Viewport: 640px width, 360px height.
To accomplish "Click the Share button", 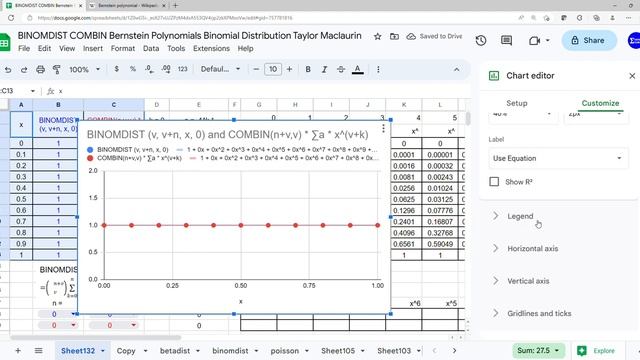I will coord(589,40).
